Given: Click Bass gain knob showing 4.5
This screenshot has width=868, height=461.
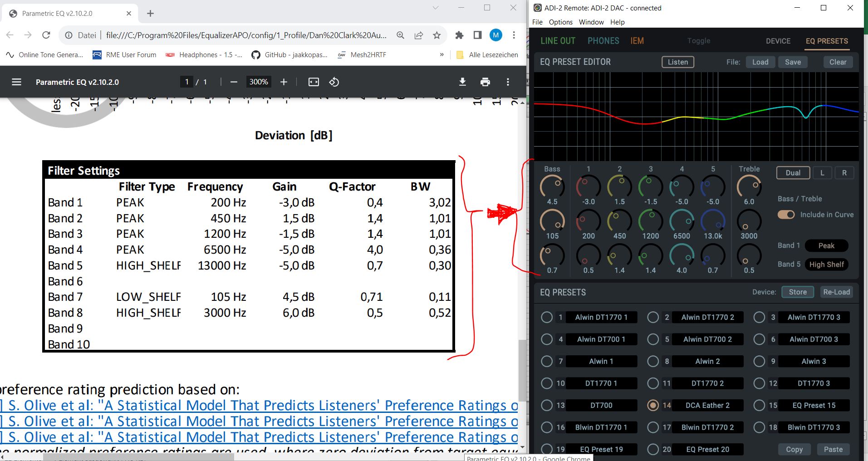Looking at the screenshot, I should (552, 186).
